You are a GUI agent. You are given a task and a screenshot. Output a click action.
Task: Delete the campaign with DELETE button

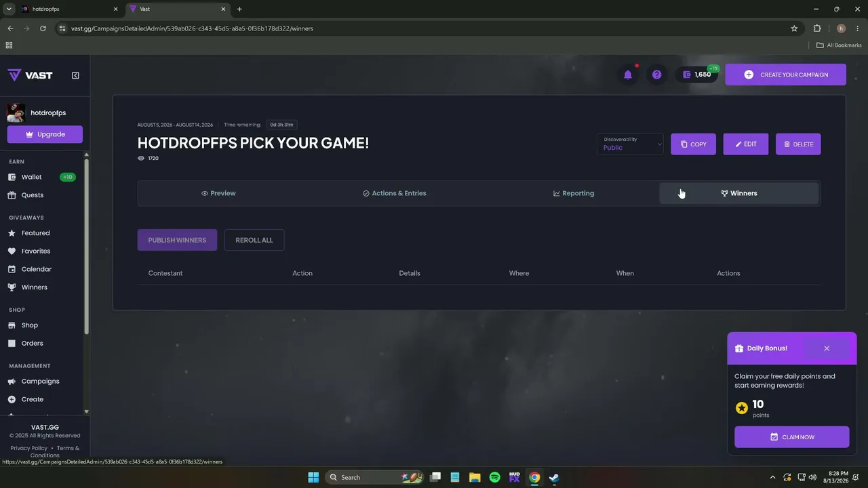point(798,144)
